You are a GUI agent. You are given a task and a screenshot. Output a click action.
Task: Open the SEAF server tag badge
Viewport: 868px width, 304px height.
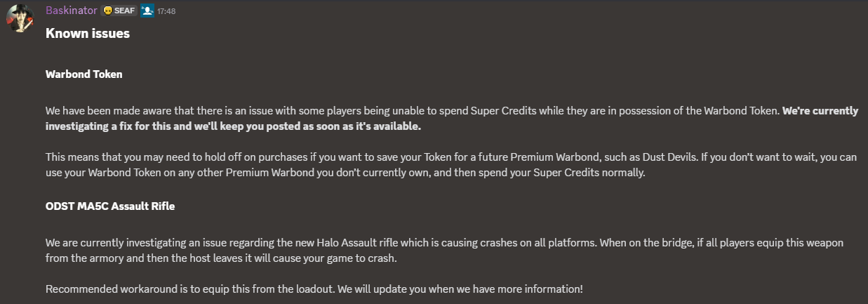[119, 11]
